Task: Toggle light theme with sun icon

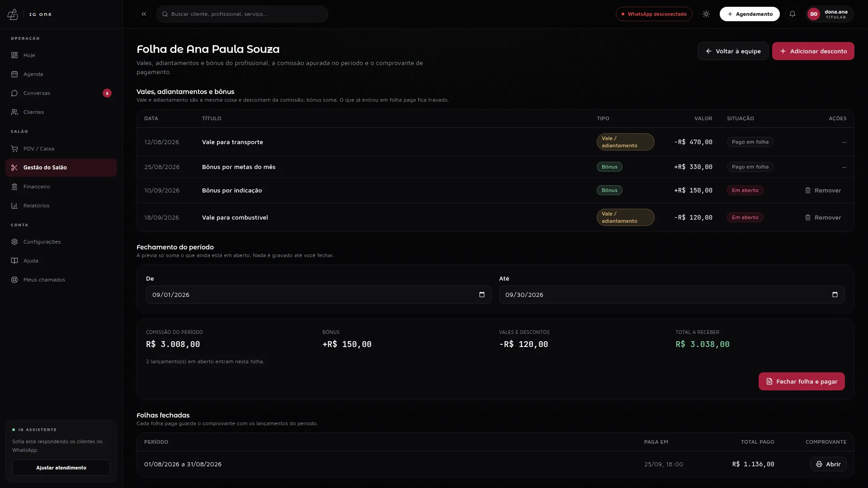Action: tap(706, 14)
